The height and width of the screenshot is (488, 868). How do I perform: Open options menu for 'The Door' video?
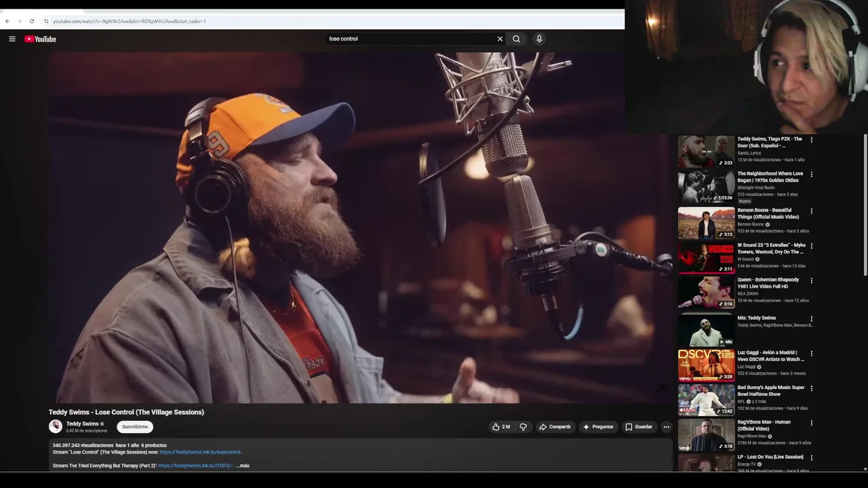click(812, 140)
